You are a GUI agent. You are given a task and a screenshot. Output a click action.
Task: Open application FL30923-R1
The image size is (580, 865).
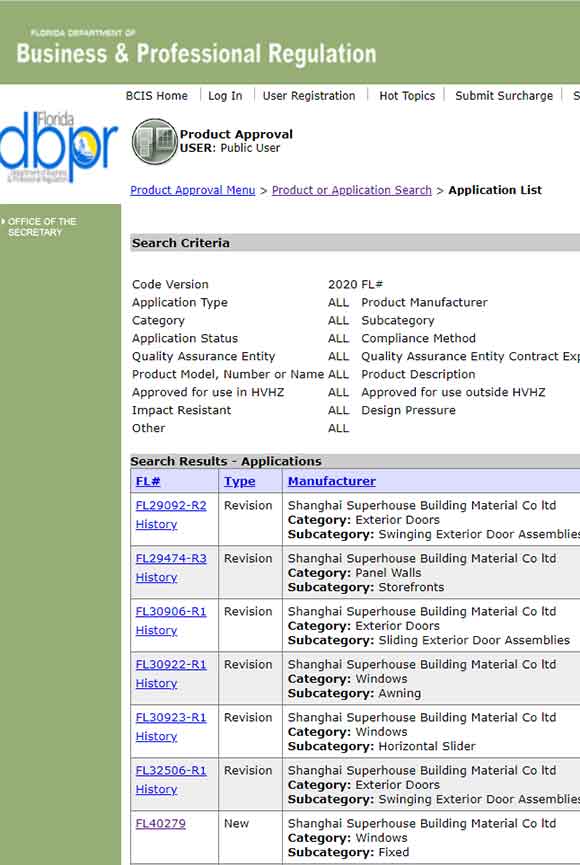171,717
